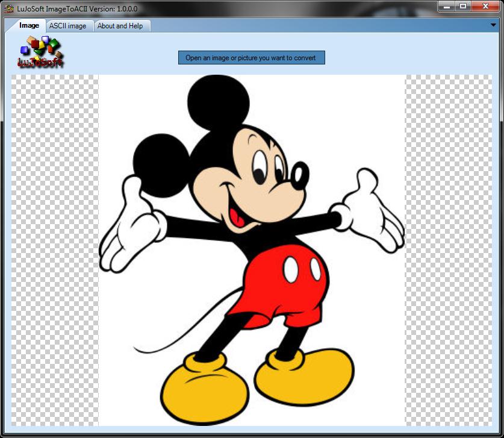Maximize the ImageToACII window

point(462,6)
